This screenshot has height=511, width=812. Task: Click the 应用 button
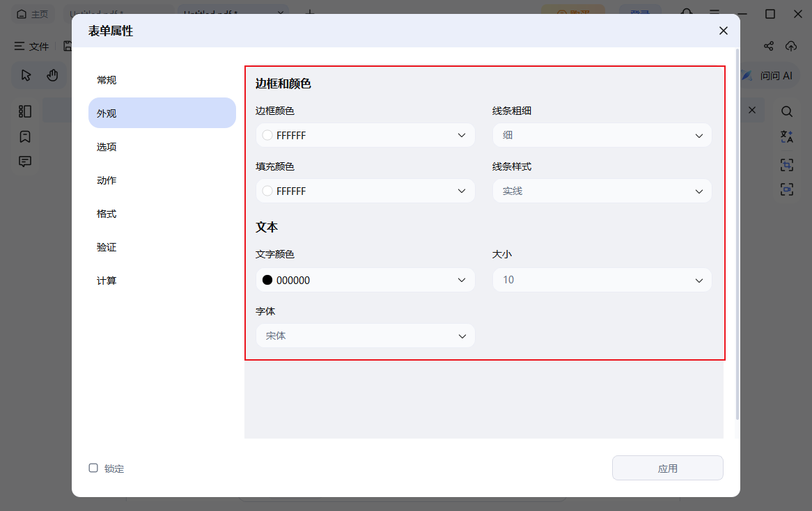click(668, 468)
